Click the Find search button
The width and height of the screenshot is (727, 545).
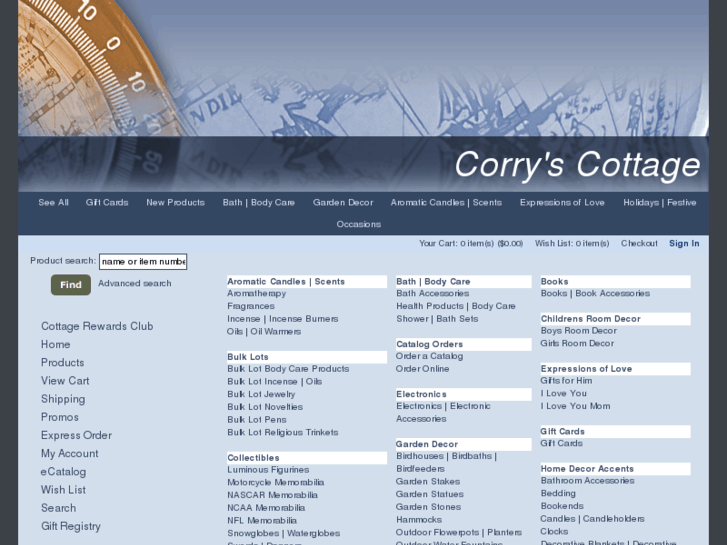[70, 285]
